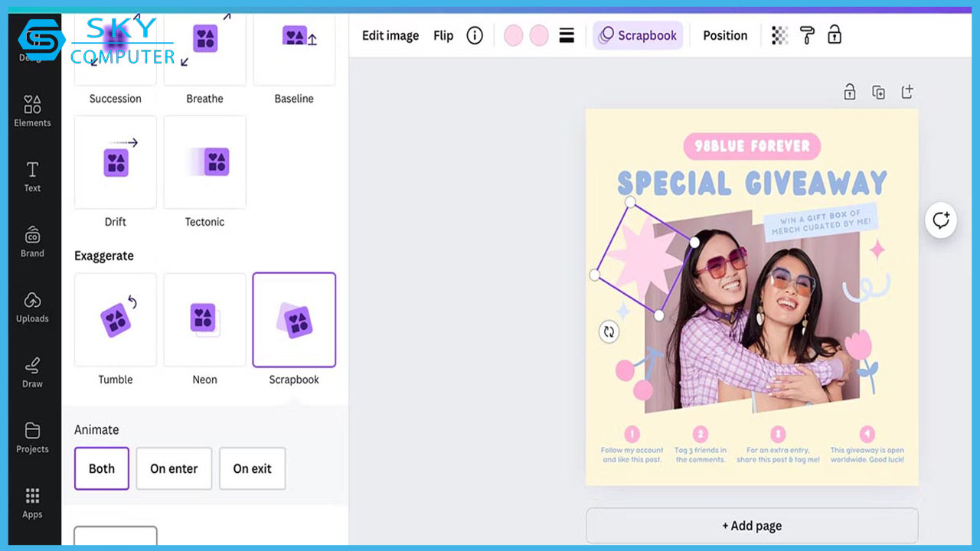Image resolution: width=980 pixels, height=551 pixels.
Task: Open the transparency checkerboard control
Action: coord(779,35)
